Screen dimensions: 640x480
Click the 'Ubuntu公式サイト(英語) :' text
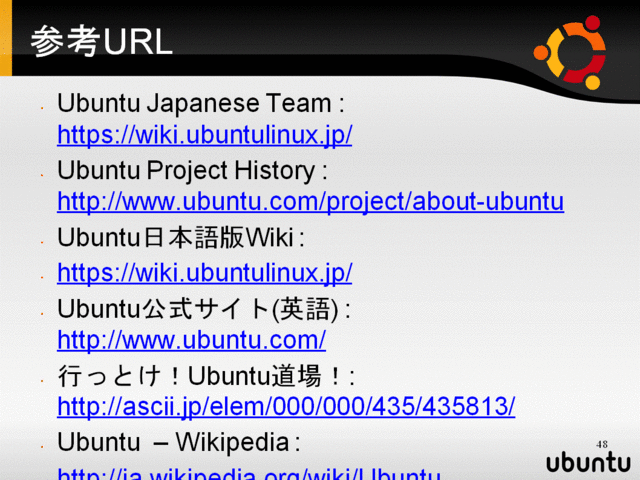coord(204,309)
